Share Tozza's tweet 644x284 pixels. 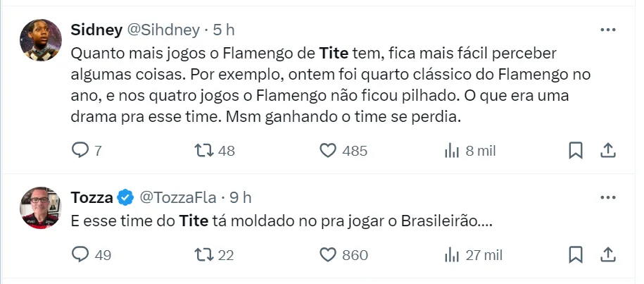pos(608,254)
